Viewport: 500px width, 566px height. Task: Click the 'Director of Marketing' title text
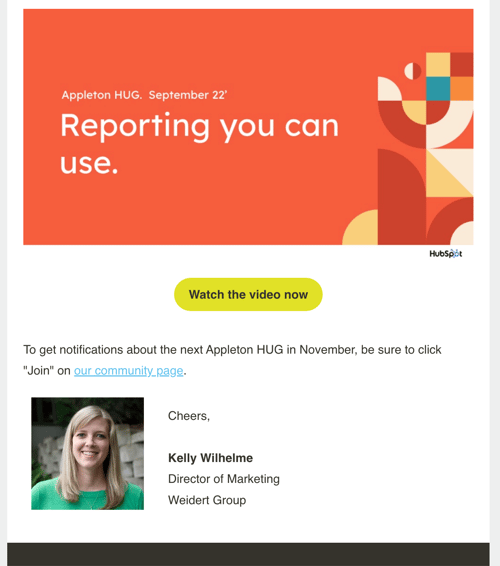(x=224, y=479)
